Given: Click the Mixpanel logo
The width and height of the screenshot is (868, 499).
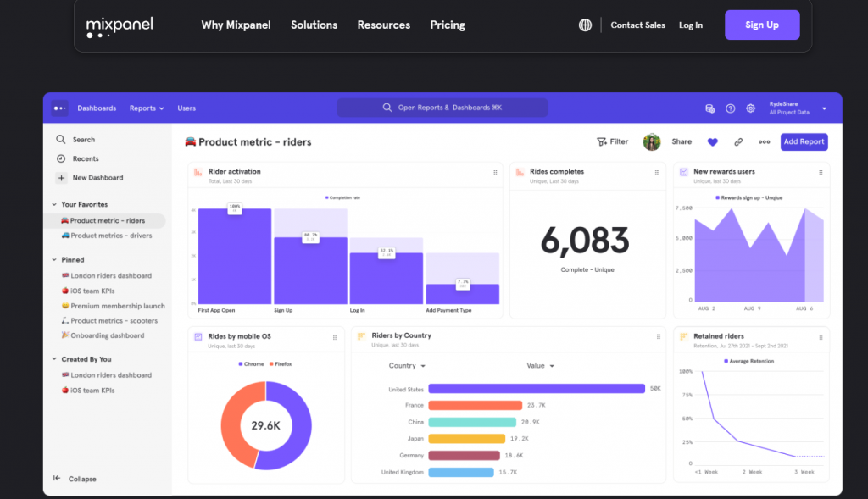Looking at the screenshot, I should coord(120,26).
